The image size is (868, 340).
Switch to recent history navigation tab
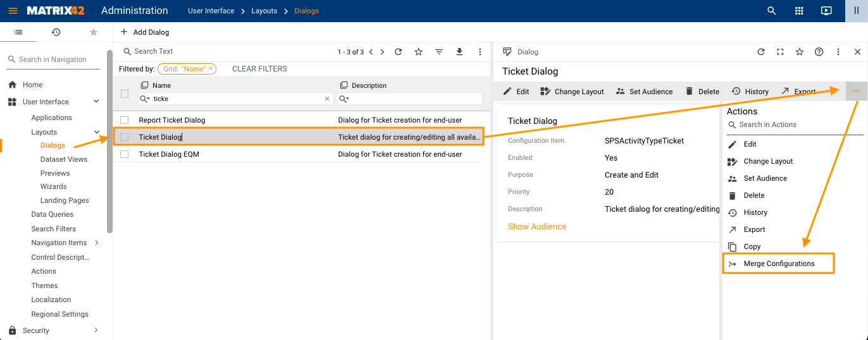pyautogui.click(x=56, y=32)
